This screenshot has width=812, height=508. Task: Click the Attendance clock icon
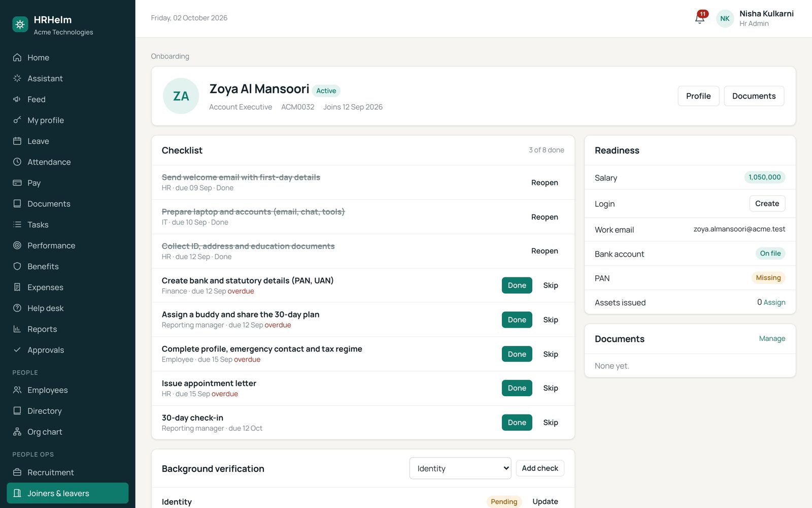pyautogui.click(x=17, y=162)
